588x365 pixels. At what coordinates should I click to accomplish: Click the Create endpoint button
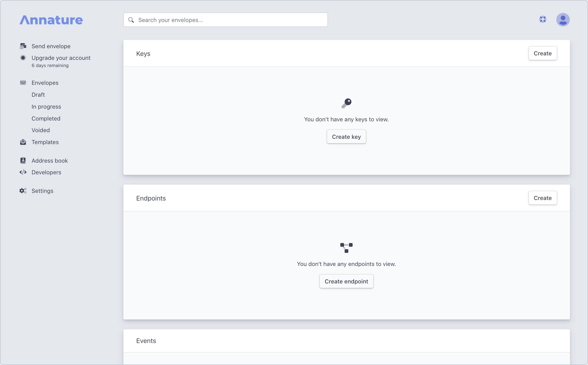tap(346, 281)
